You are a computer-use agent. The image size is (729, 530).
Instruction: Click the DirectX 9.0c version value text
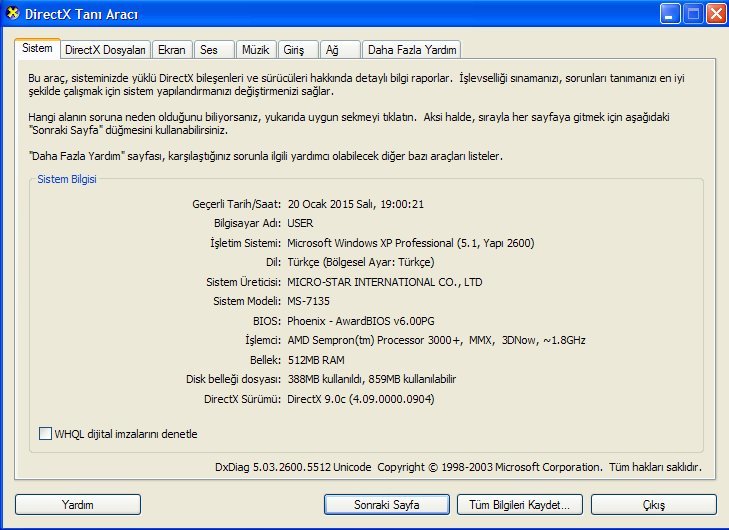pos(361,399)
